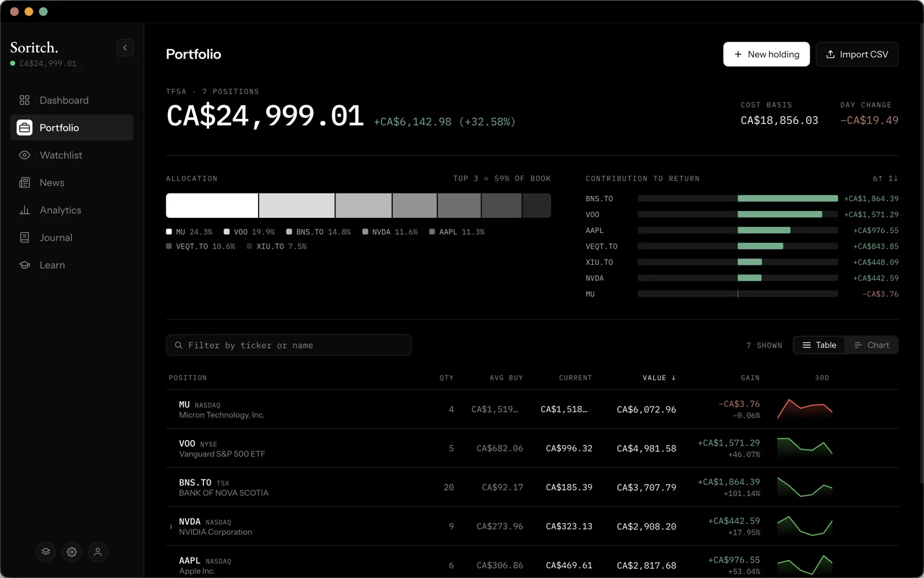Click the Current column header
This screenshot has height=578, width=924.
click(576, 377)
